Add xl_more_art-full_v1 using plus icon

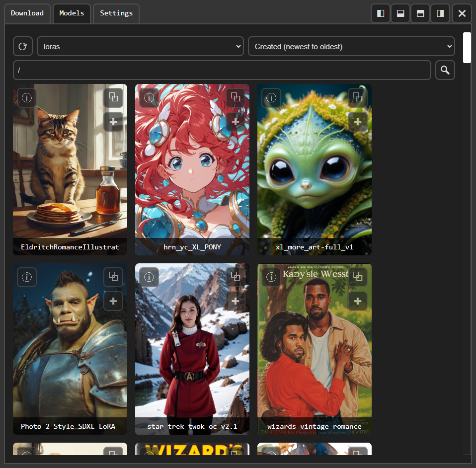click(357, 122)
